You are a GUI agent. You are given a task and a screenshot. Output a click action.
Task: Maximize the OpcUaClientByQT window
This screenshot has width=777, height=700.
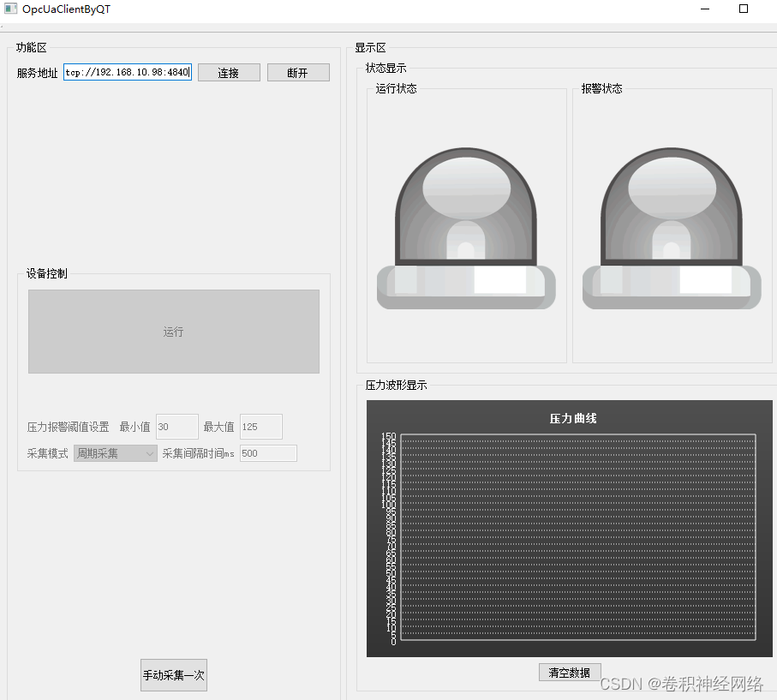[x=744, y=9]
